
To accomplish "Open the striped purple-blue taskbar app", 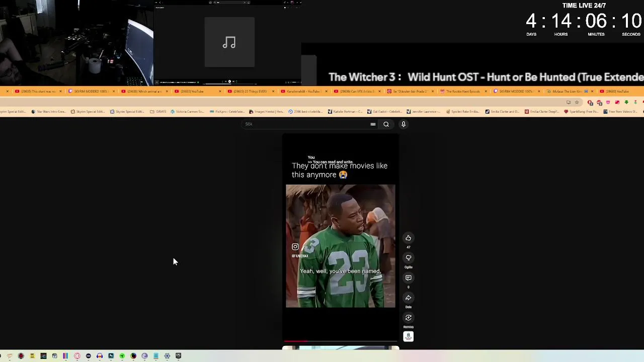I will [65, 356].
